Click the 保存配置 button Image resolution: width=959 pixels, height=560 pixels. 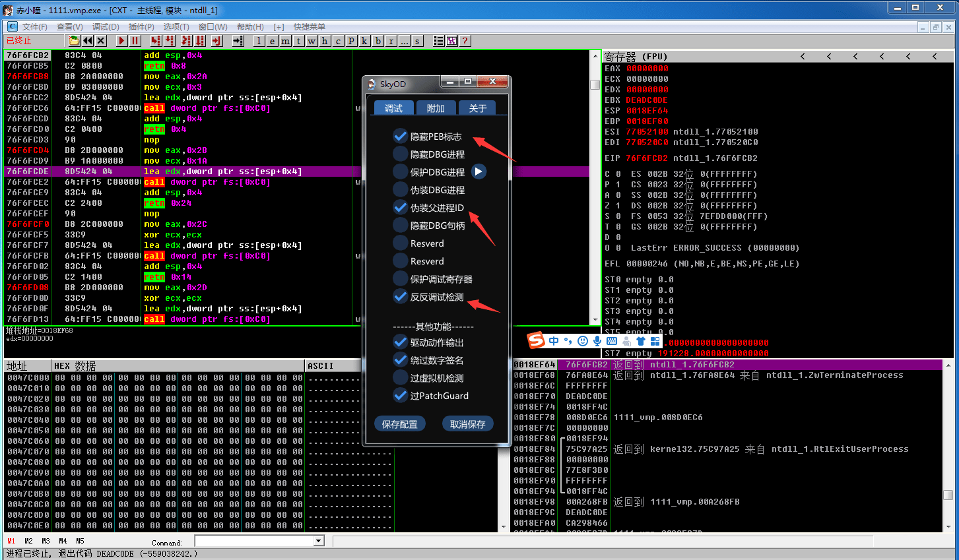coord(399,423)
